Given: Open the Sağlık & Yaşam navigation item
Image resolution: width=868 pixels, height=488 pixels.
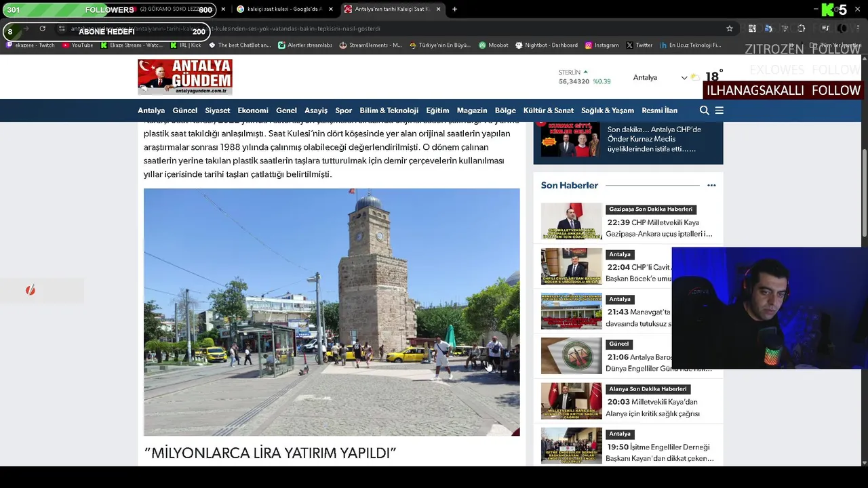Looking at the screenshot, I should coord(608,110).
